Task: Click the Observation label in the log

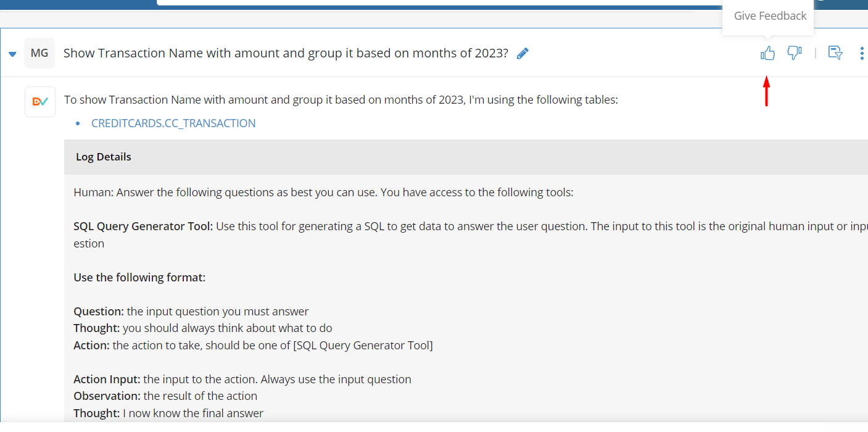Action: pyautogui.click(x=107, y=396)
